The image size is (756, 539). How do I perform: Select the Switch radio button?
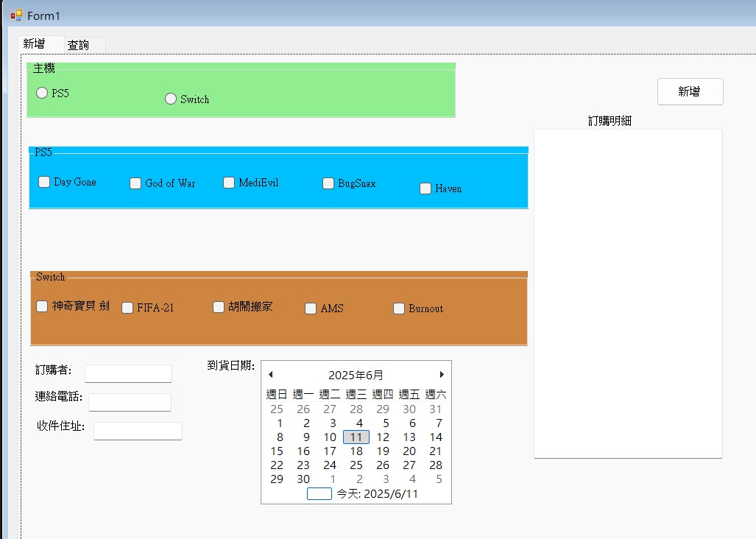pyautogui.click(x=171, y=99)
